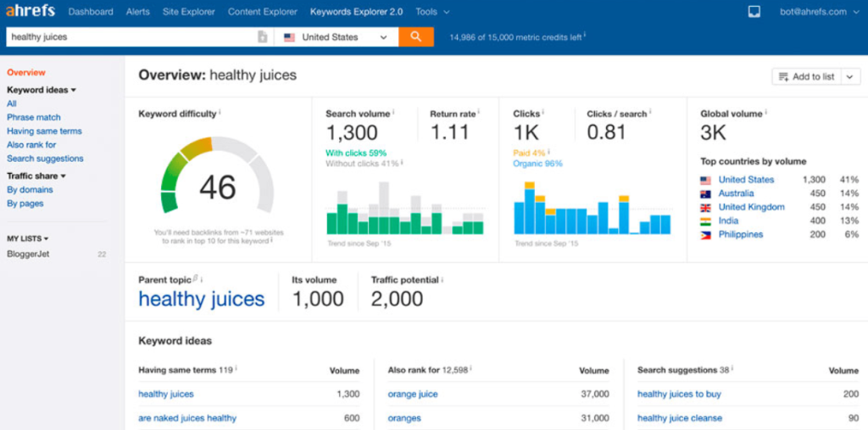868x430 pixels.
Task: Expand the Add to list dropdown arrow
Action: coord(851,77)
